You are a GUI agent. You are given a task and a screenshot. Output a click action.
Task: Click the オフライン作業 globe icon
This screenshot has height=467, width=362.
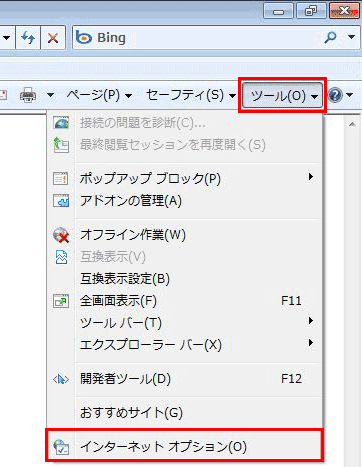coord(61,235)
